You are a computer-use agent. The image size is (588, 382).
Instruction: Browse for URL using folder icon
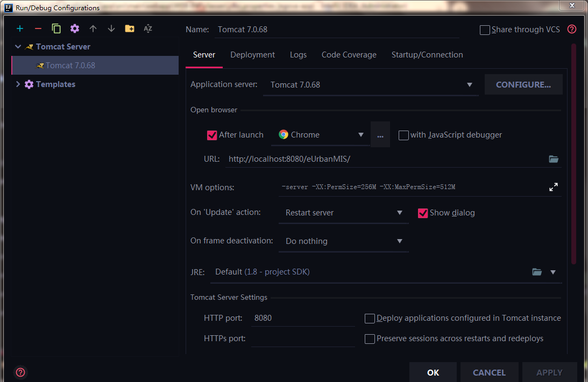tap(554, 159)
